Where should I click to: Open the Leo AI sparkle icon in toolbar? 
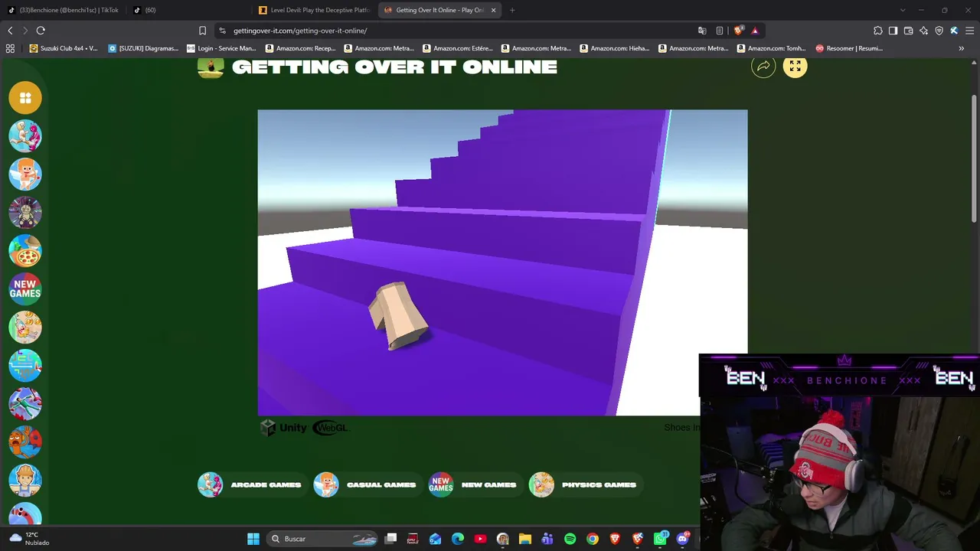(x=923, y=31)
